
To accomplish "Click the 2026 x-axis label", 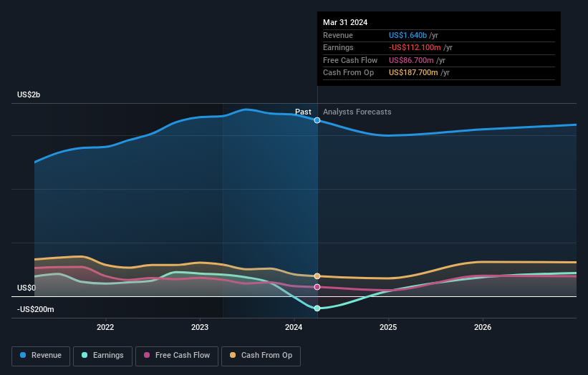I will click(x=483, y=328).
